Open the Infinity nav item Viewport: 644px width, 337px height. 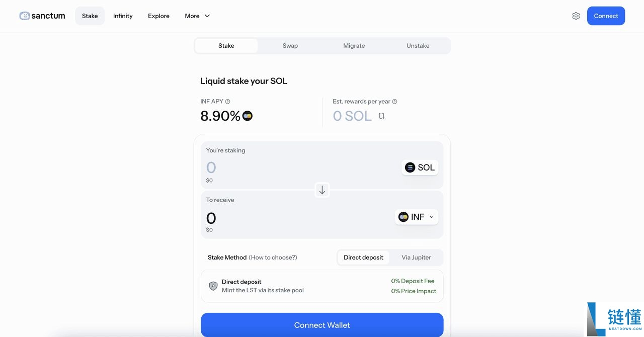(x=123, y=16)
